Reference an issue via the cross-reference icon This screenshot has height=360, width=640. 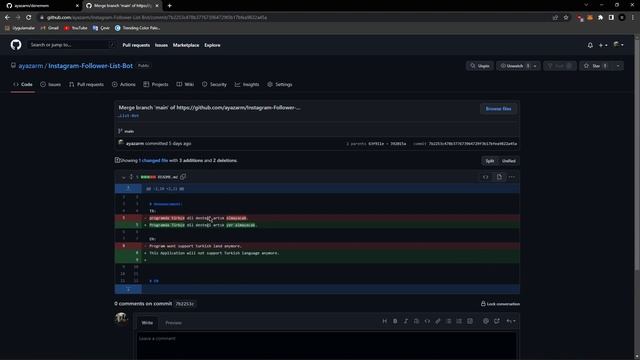(497, 321)
